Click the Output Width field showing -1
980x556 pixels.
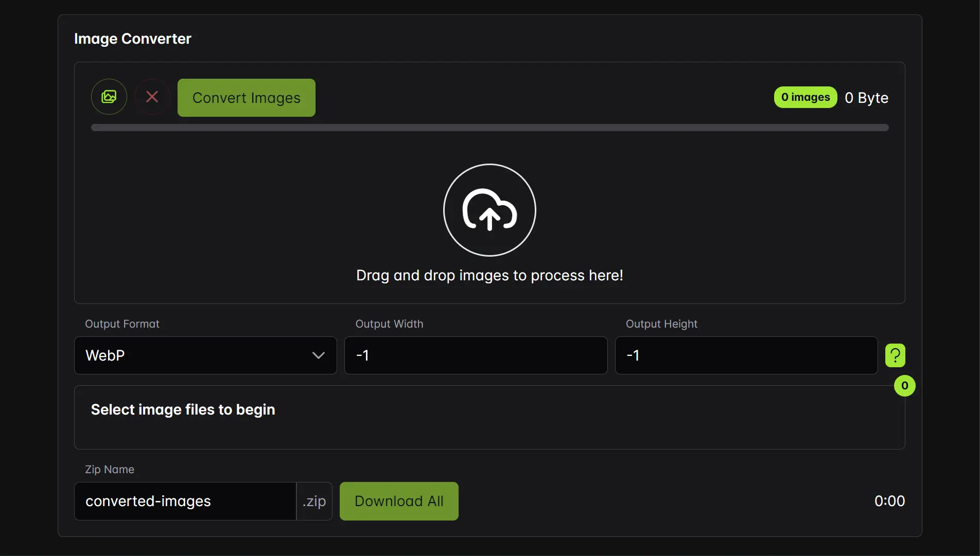click(x=475, y=355)
